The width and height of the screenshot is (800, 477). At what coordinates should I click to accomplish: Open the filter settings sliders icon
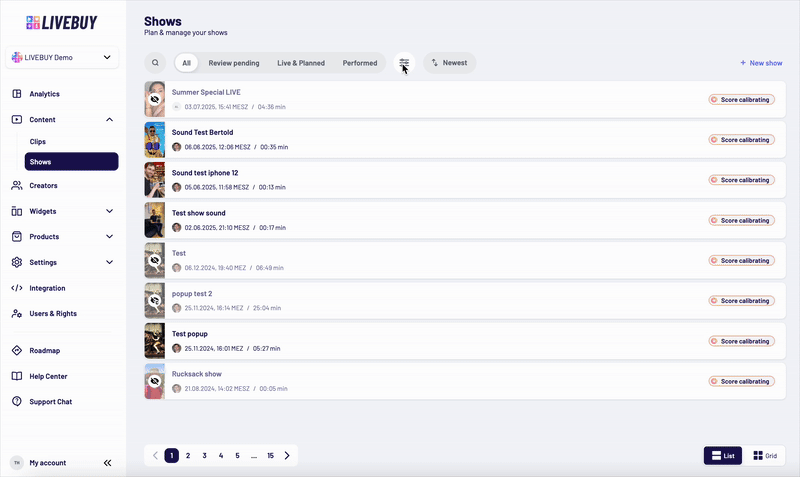404,63
